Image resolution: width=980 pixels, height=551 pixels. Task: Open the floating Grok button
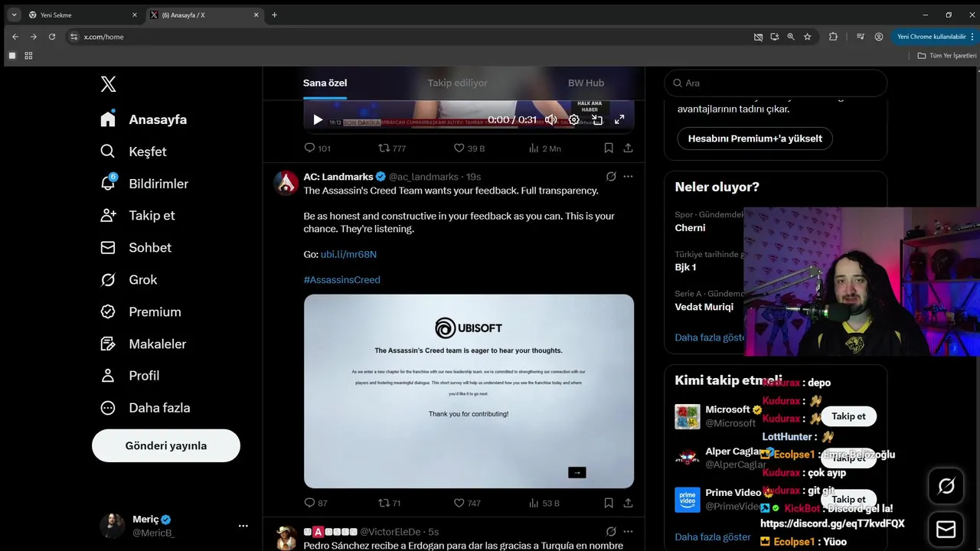(x=946, y=486)
